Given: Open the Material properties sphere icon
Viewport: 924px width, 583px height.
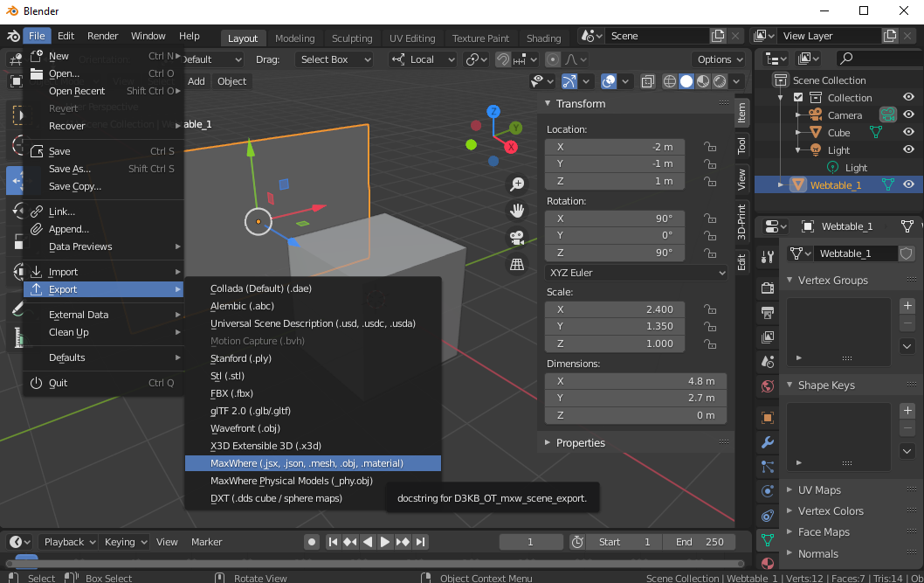Looking at the screenshot, I should coord(768,563).
